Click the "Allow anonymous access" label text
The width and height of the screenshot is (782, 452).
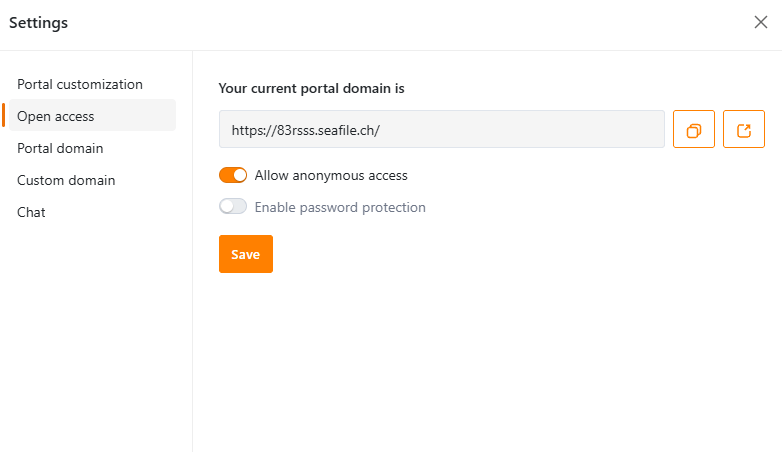[x=331, y=176]
